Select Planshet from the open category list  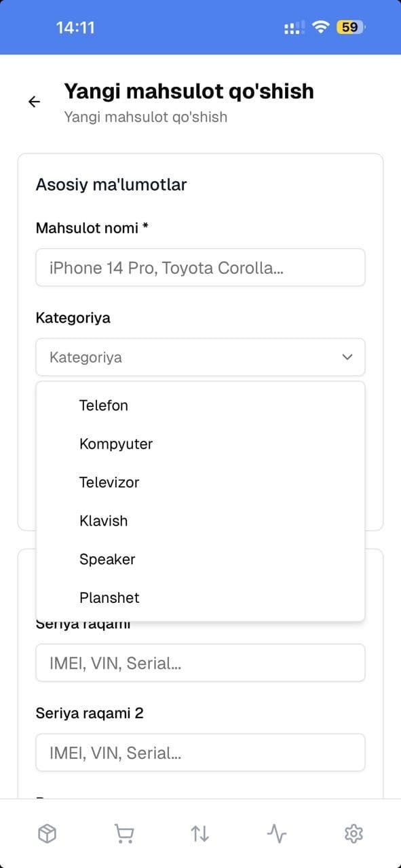[109, 597]
